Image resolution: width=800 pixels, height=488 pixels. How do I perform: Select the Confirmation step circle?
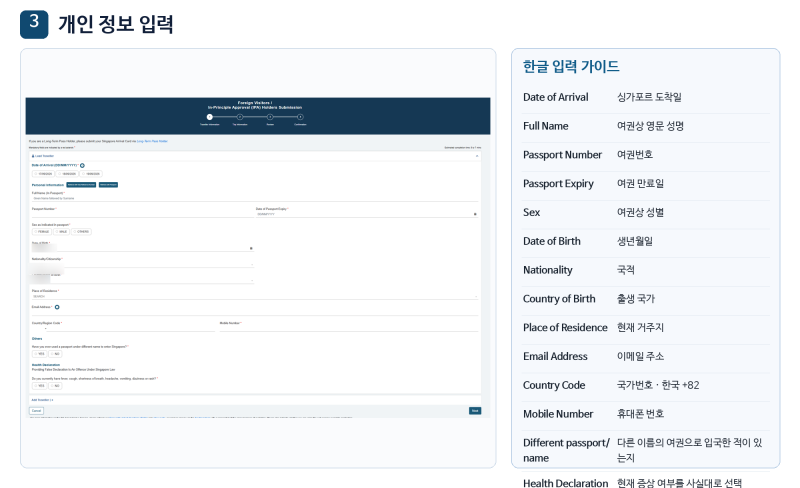300,117
